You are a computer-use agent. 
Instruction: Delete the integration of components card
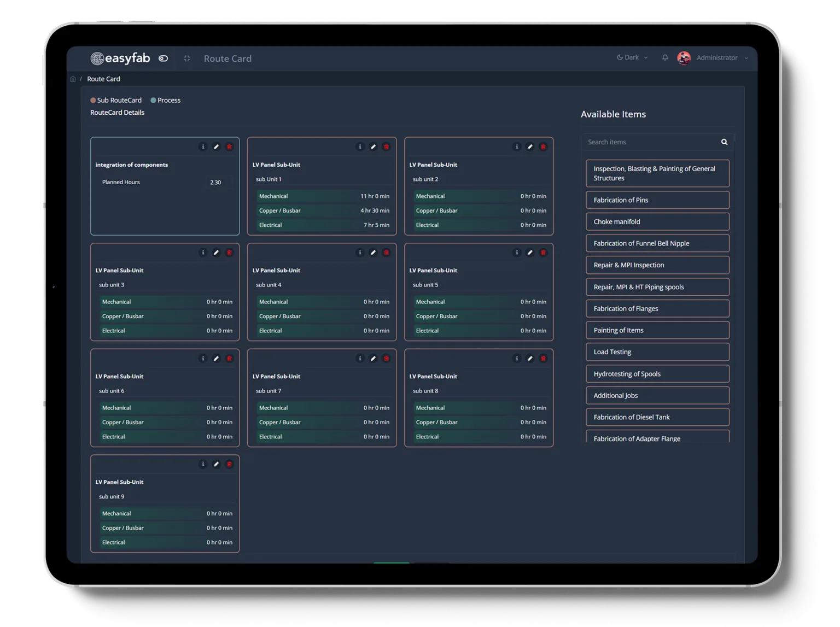tap(230, 147)
